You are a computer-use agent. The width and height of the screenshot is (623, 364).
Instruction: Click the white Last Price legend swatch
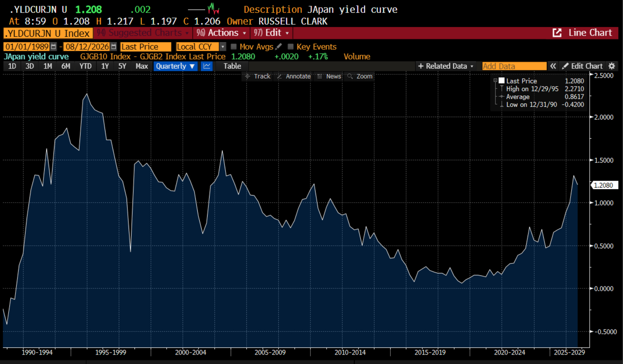click(502, 81)
